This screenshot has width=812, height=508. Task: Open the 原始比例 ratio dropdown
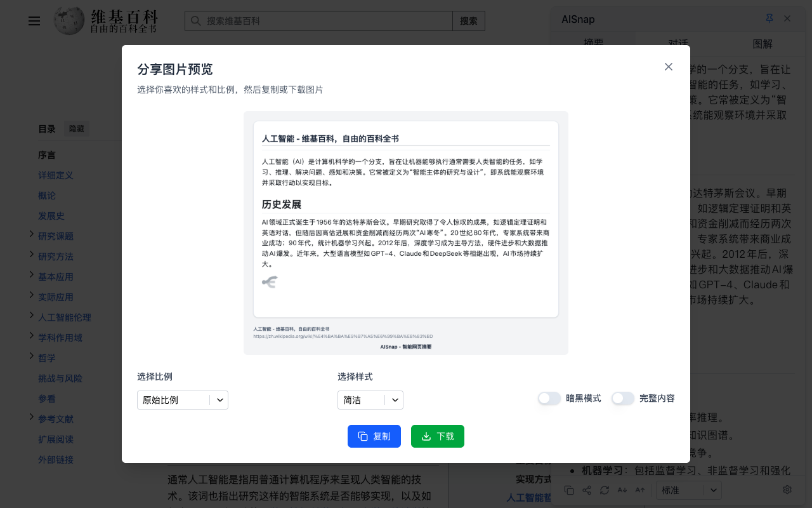click(x=183, y=400)
